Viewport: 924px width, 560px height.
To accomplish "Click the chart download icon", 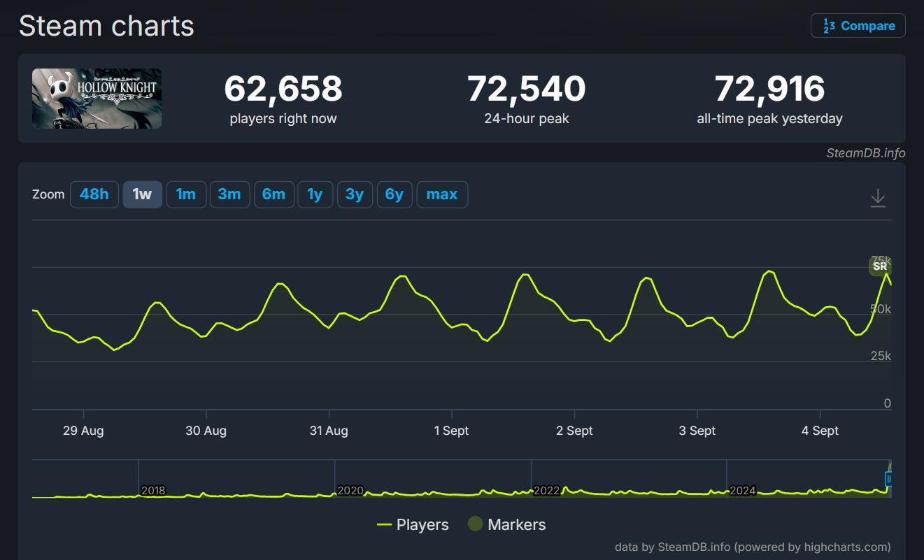I will click(878, 199).
